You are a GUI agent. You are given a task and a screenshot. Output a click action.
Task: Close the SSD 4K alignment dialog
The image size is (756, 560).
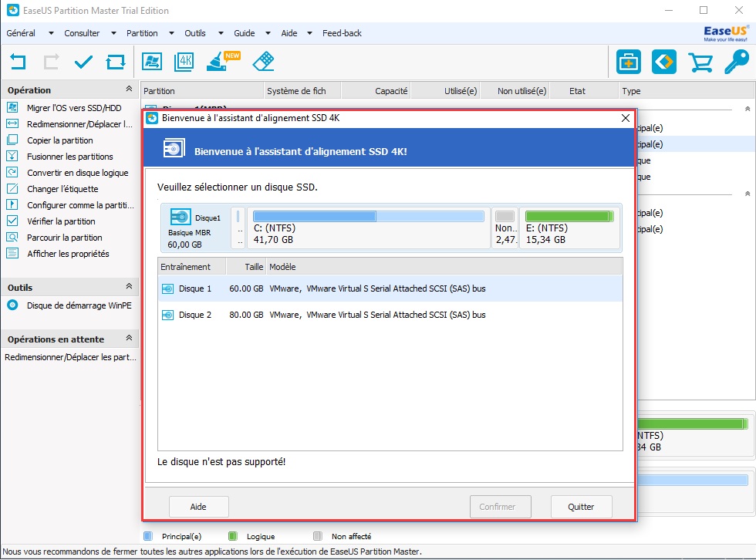pos(626,118)
